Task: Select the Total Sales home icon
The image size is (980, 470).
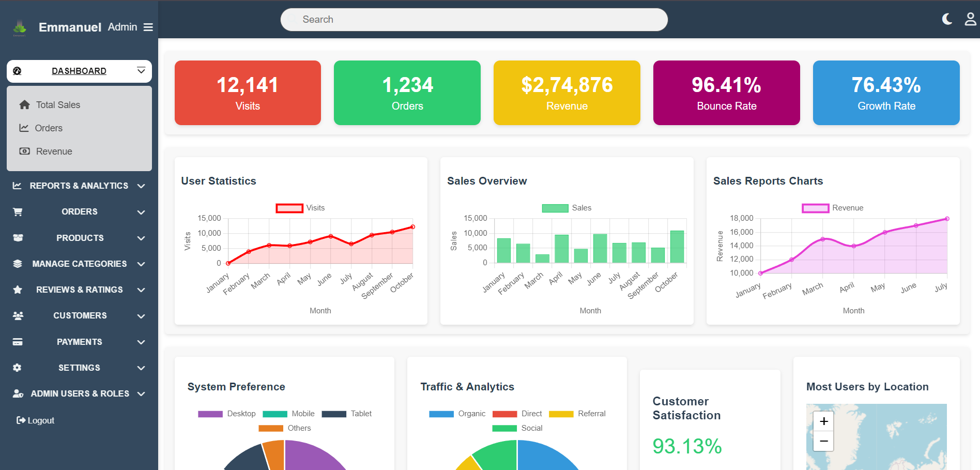Action: (24, 104)
